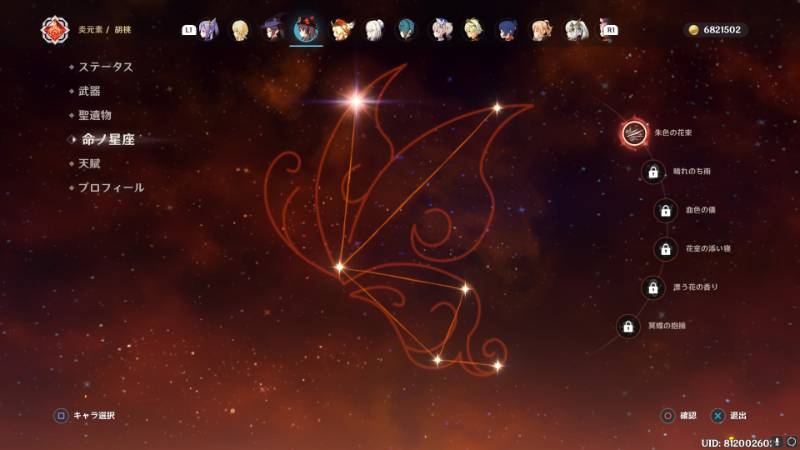800x450 pixels.
Task: Switch to the purple-haired character portrait
Action: [209, 30]
